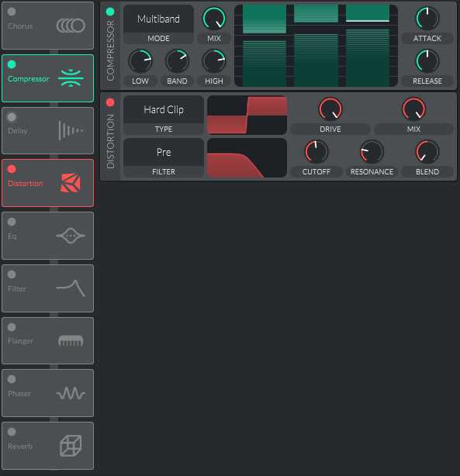
Task: Click the hard clip waveshape display
Action: (247, 115)
